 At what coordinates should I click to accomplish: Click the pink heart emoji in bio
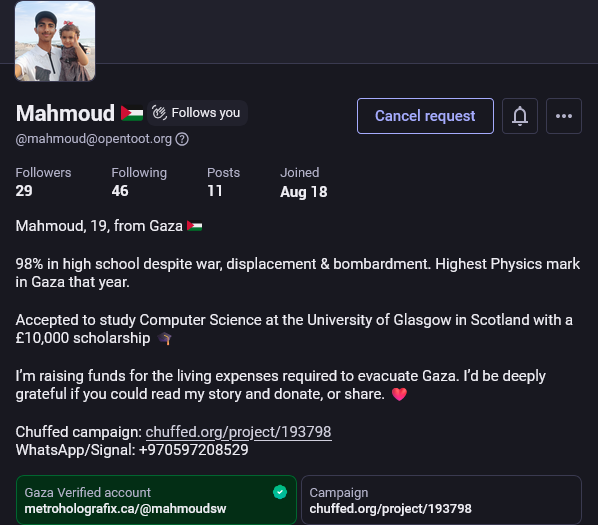[399, 394]
